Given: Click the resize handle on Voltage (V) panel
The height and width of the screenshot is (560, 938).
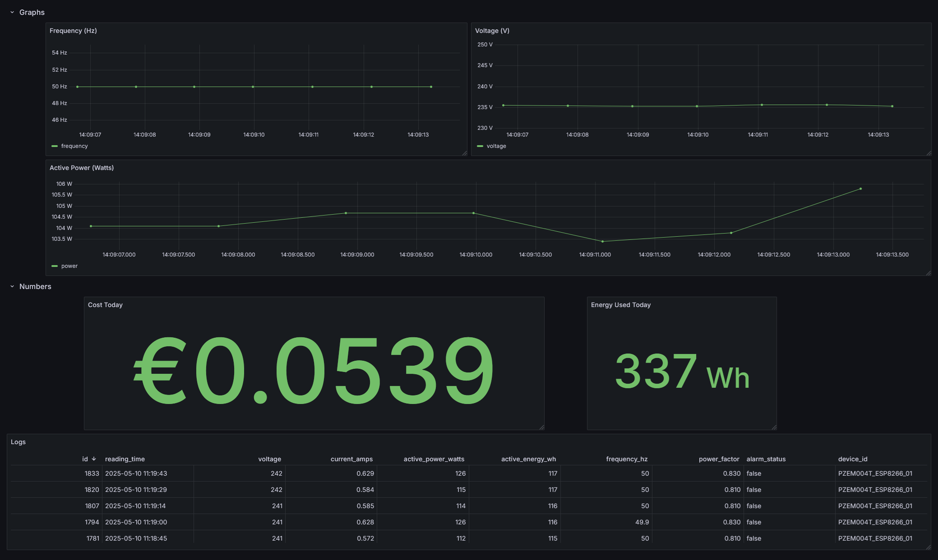Looking at the screenshot, I should [929, 153].
